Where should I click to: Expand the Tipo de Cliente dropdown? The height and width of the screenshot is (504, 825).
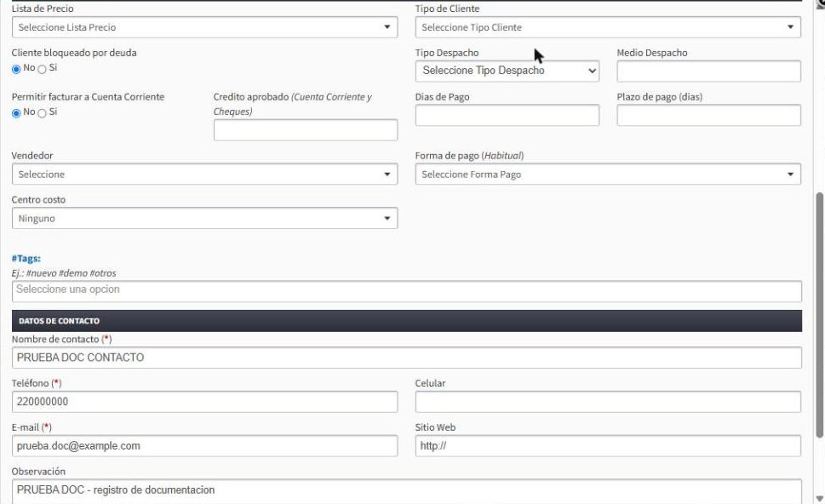point(608,27)
